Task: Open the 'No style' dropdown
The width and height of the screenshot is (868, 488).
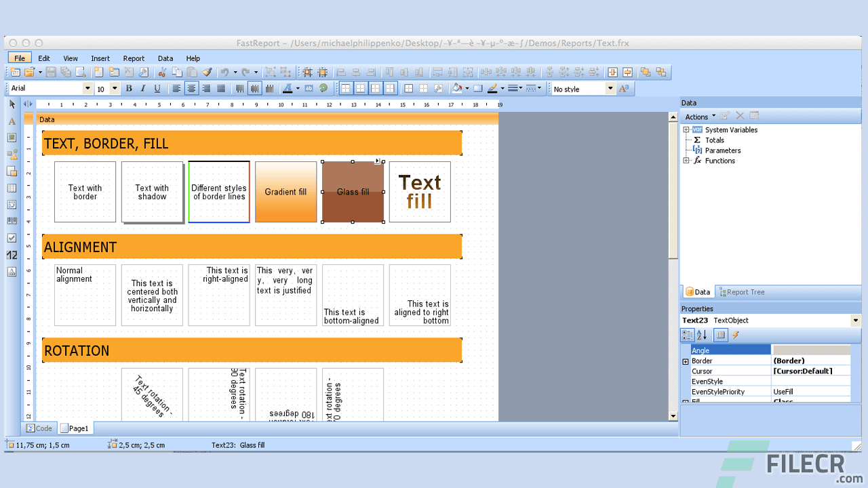Action: 610,88
